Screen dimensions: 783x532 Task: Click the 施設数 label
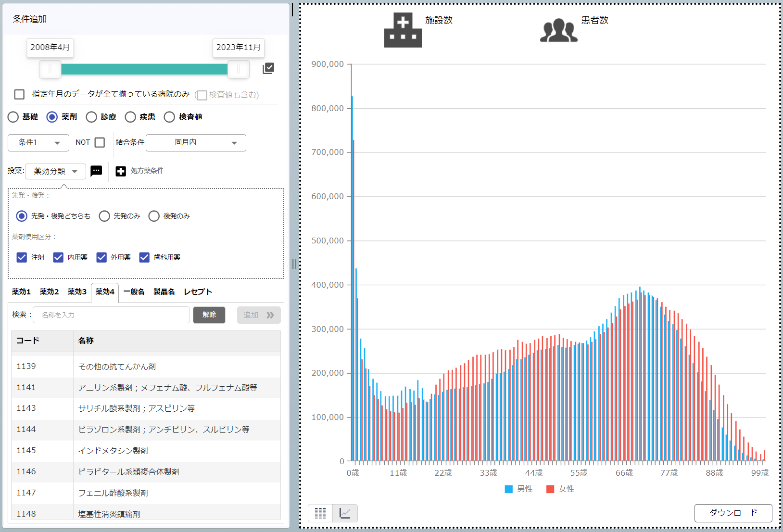point(439,20)
